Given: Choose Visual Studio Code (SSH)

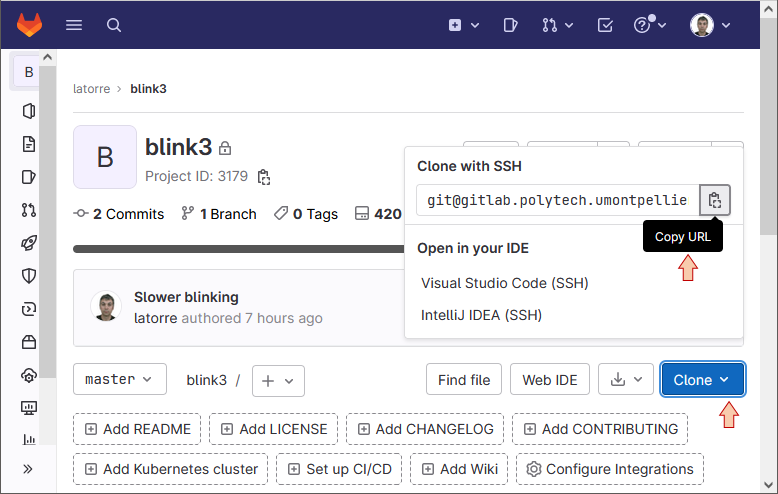Looking at the screenshot, I should [x=505, y=283].
